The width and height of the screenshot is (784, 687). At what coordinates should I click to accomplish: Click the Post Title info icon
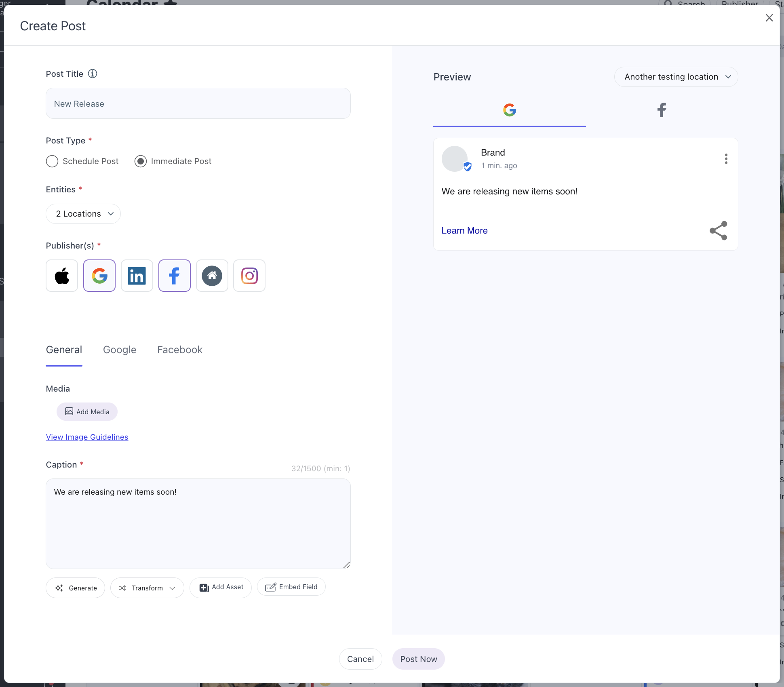93,74
